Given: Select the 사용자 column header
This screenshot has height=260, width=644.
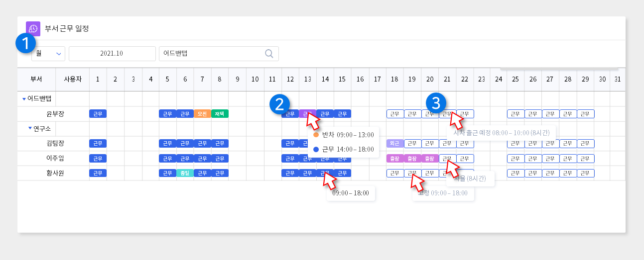Looking at the screenshot, I should pyautogui.click(x=72, y=80).
